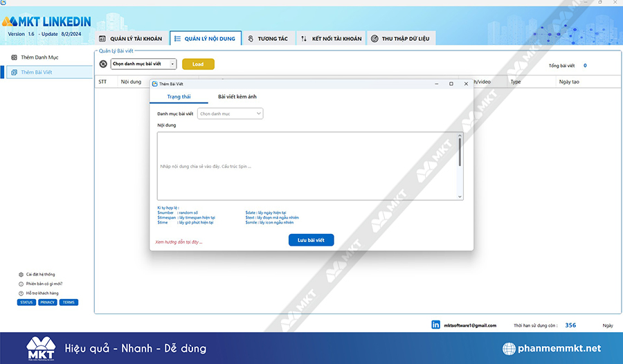Click the 356 remaining days value
The image size is (623, 364).
[570, 325]
